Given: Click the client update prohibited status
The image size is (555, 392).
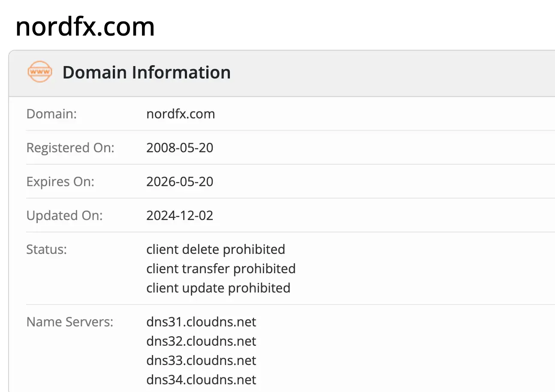Looking at the screenshot, I should tap(218, 288).
